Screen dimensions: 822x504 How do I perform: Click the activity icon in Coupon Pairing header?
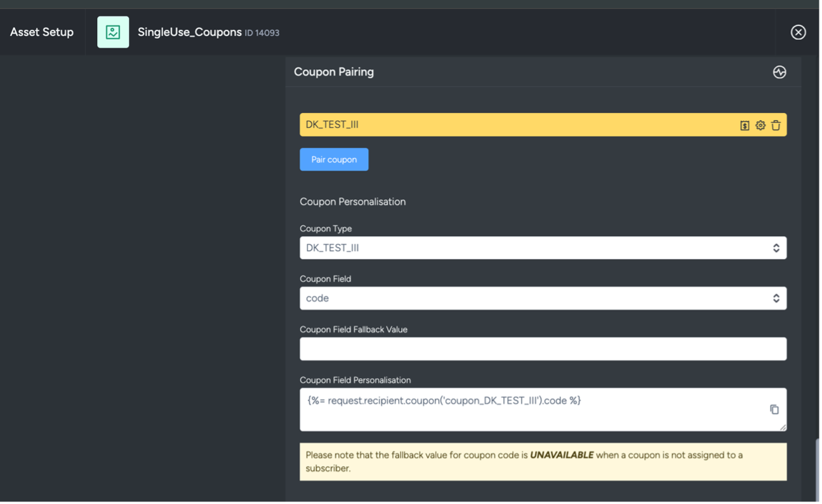(779, 72)
